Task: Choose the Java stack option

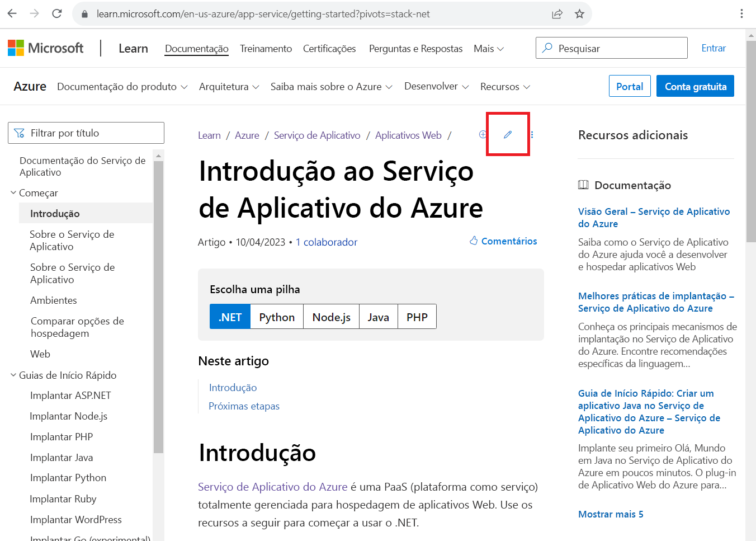Action: click(x=378, y=316)
